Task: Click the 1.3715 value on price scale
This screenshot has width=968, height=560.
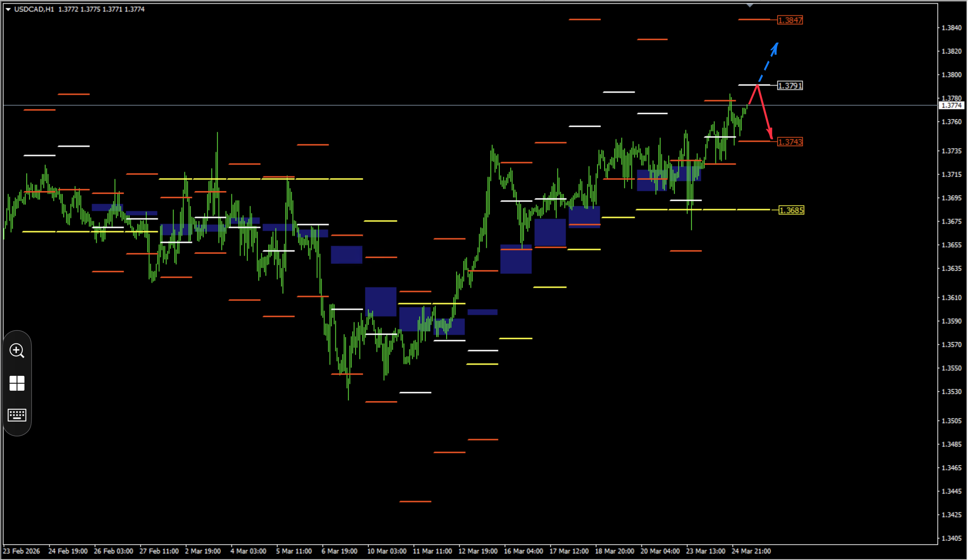Action: (951, 175)
